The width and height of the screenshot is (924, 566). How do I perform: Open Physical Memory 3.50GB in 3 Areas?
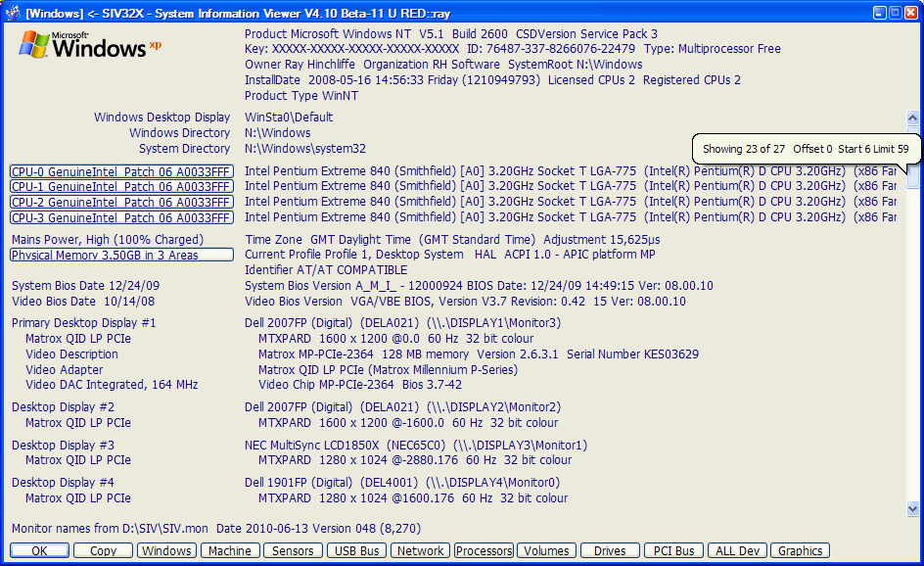coord(121,255)
